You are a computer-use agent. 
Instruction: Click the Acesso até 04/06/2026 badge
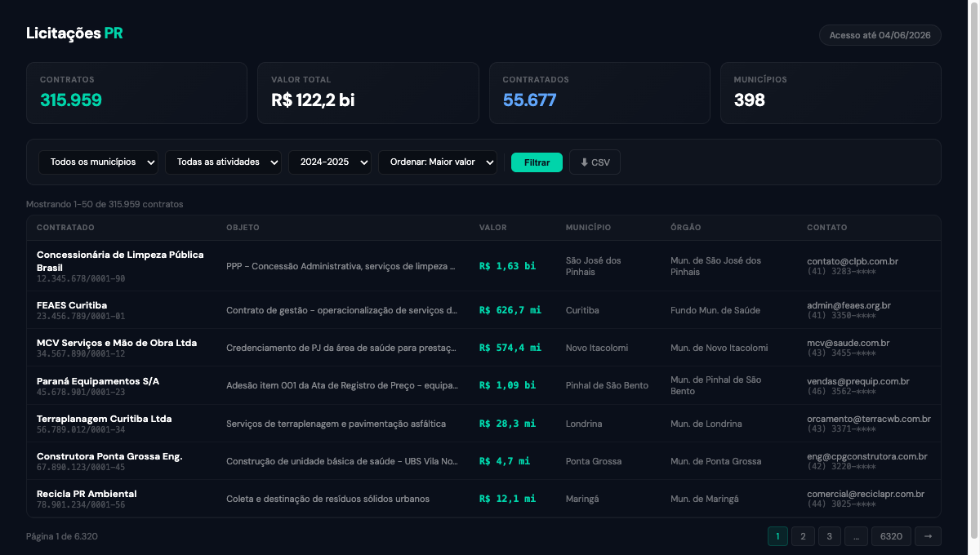coord(880,35)
